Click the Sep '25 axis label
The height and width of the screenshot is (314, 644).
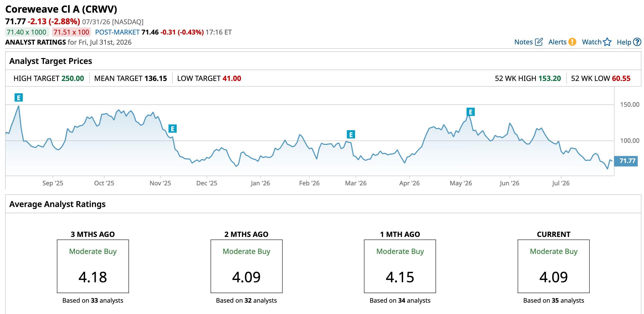point(53,183)
